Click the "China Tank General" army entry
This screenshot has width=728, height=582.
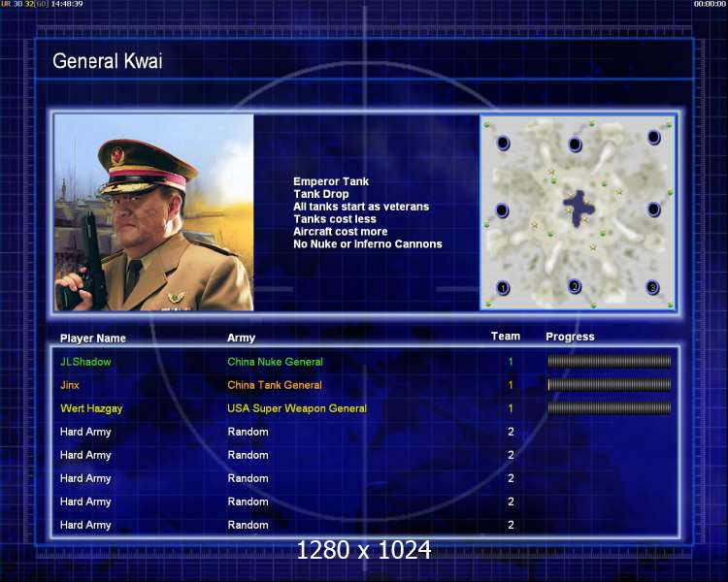coord(275,385)
